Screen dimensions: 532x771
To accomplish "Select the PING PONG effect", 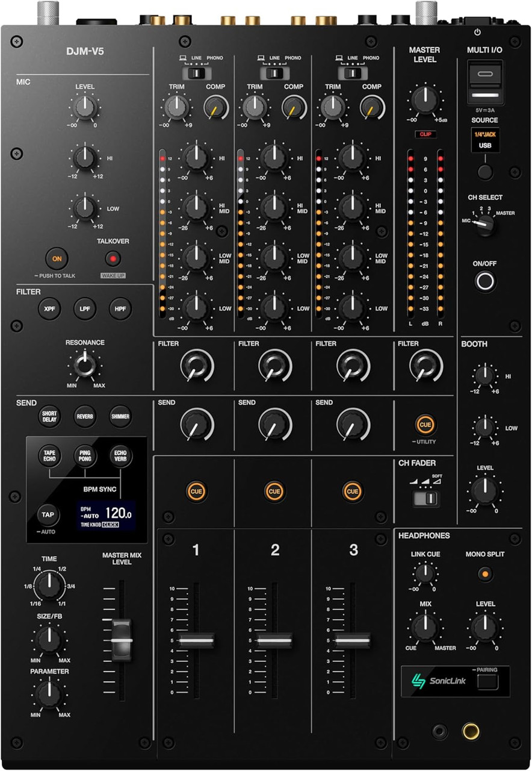I will [84, 457].
